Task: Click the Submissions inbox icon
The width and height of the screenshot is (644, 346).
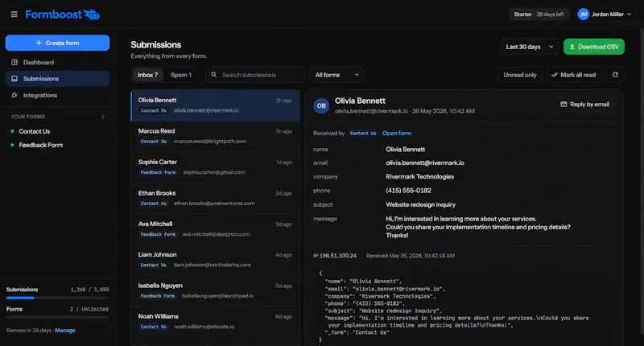Action: pyautogui.click(x=14, y=78)
